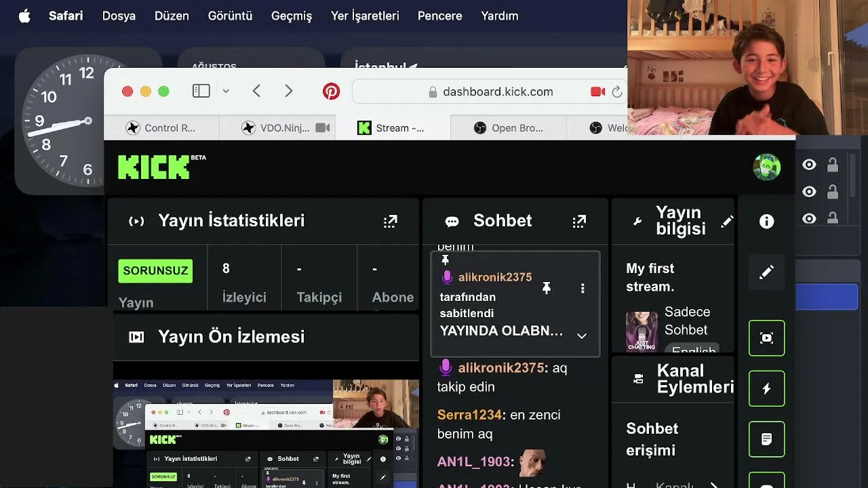868x488 pixels.
Task: Click the speech bubble icon beside Sohbet
Action: 452,222
